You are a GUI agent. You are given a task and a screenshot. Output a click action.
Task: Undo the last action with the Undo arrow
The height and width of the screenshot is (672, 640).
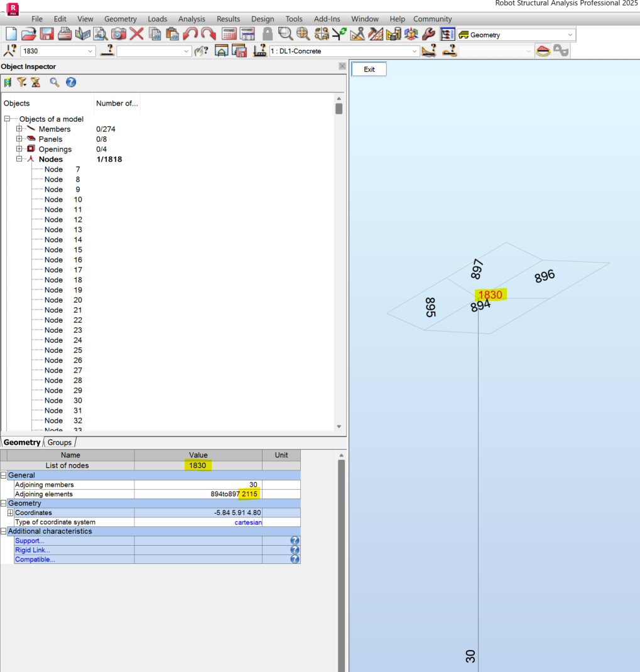189,35
